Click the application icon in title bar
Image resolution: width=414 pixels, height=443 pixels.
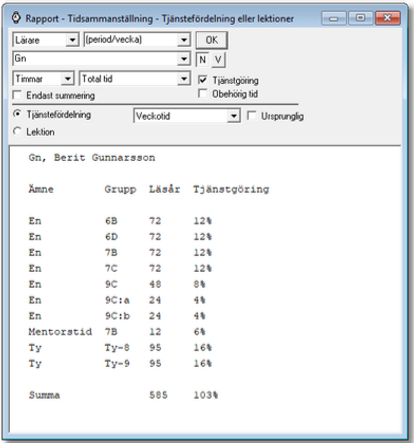16,18
